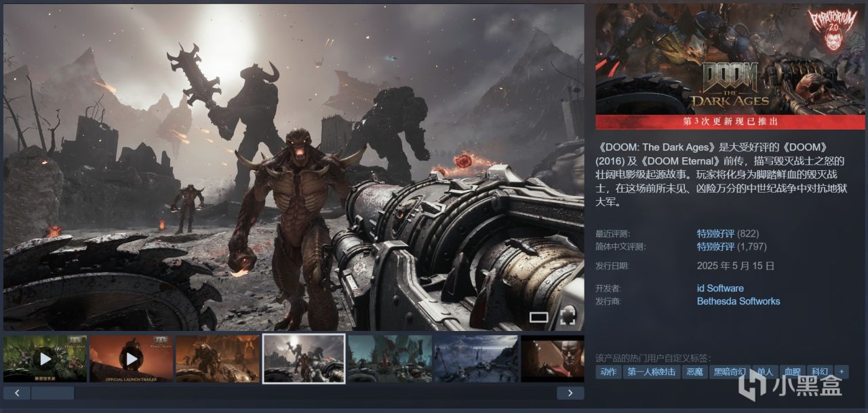
Task: Select the highlighted current screenshot thumbnail
Action: [304, 359]
